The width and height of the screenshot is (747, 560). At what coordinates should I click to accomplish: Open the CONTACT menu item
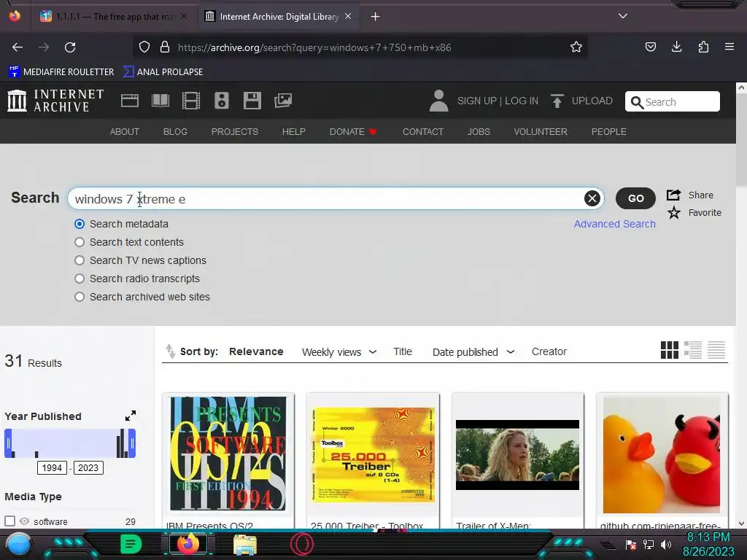tap(422, 131)
